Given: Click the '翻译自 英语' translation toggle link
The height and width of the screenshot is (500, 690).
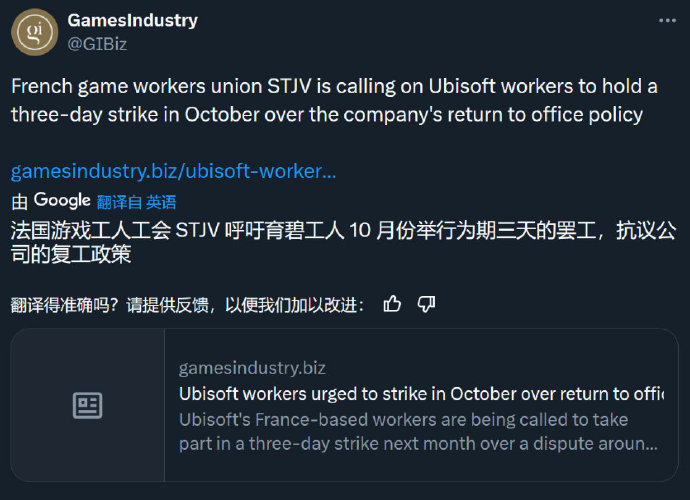Looking at the screenshot, I should [136, 202].
